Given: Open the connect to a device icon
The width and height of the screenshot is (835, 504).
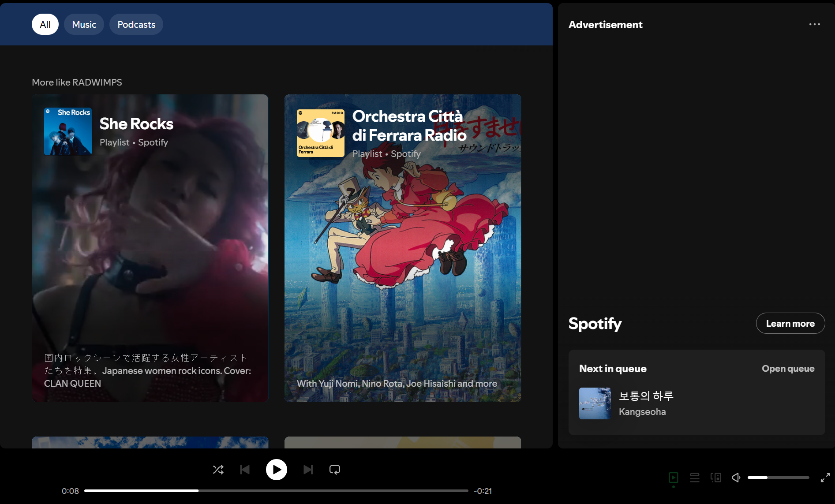Looking at the screenshot, I should [x=716, y=478].
